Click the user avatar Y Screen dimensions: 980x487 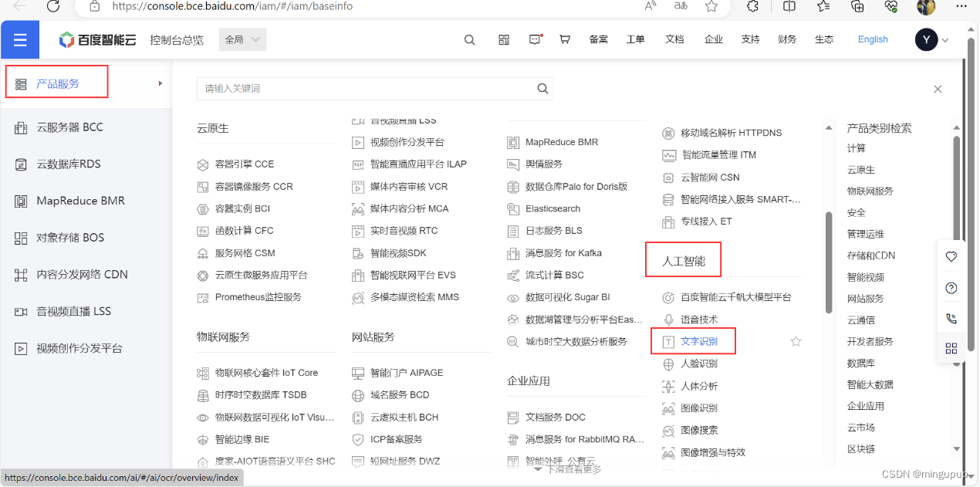(926, 40)
